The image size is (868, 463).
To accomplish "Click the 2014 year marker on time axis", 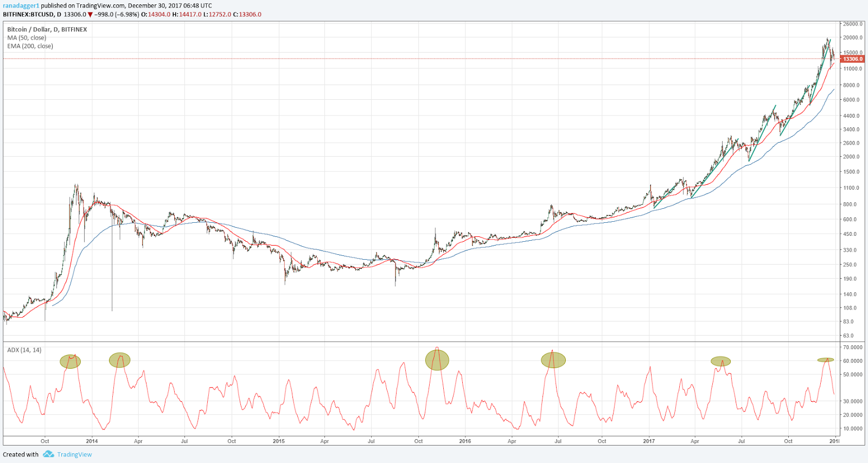I will 92,441.
